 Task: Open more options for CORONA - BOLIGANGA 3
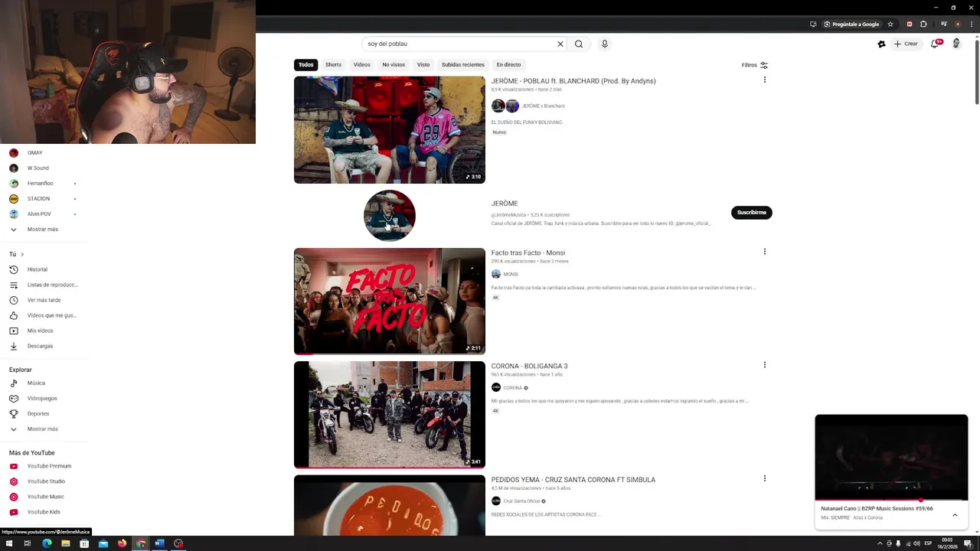[x=764, y=365]
